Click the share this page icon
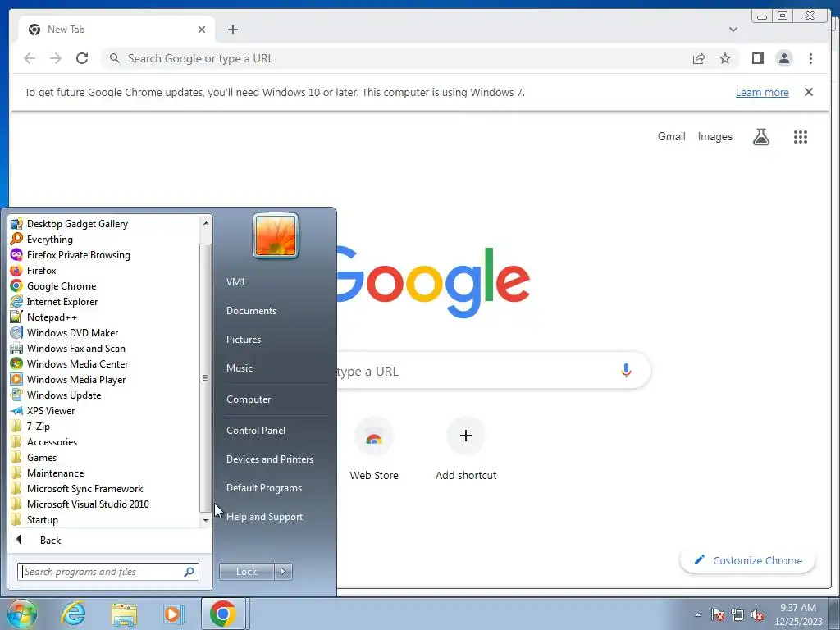840x630 pixels. click(699, 58)
